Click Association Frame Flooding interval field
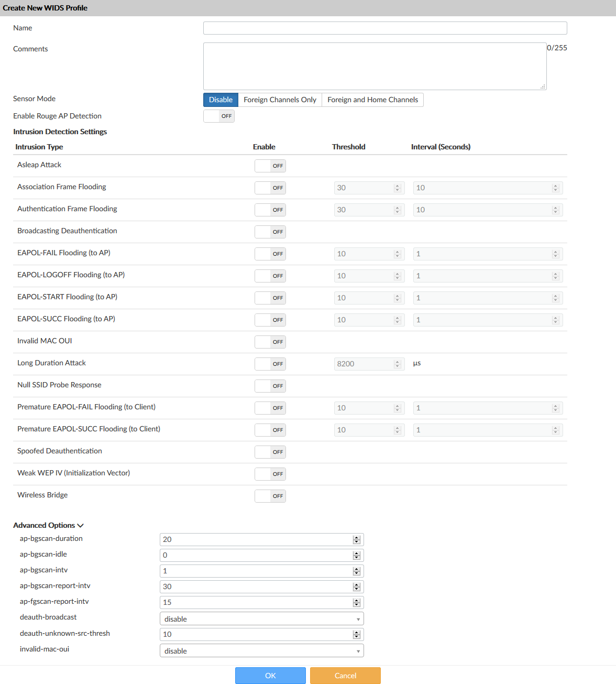This screenshot has height=684, width=616. point(488,188)
